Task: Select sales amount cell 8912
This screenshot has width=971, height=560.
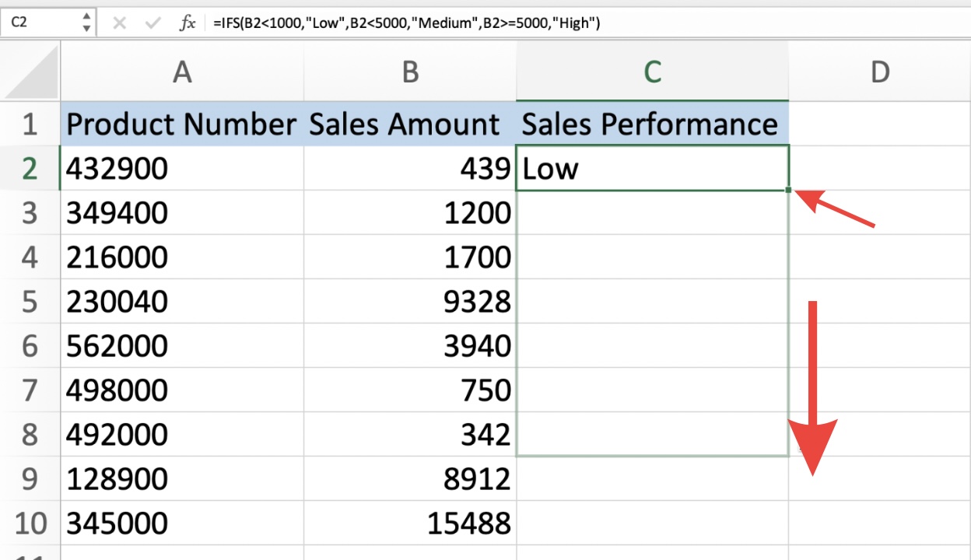Action: coord(410,478)
